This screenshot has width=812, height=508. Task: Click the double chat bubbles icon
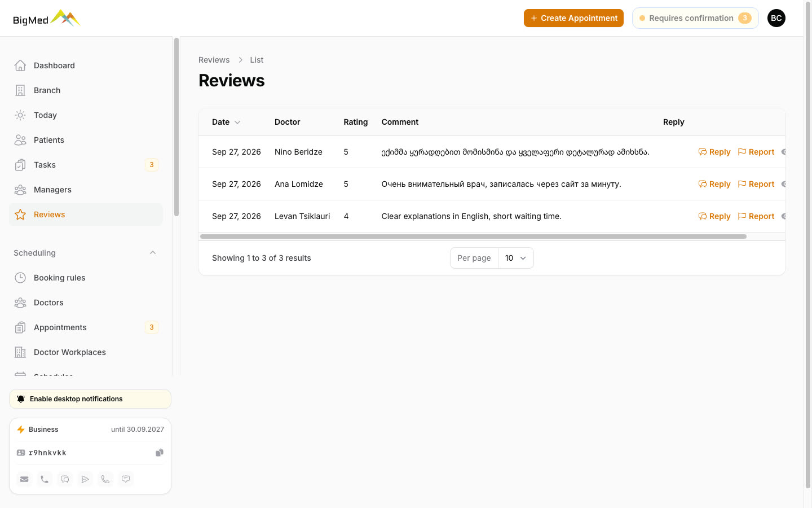[65, 479]
